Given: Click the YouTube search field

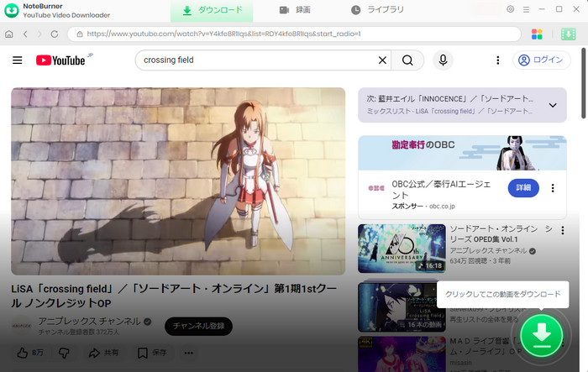Looking at the screenshot, I should click(255, 60).
